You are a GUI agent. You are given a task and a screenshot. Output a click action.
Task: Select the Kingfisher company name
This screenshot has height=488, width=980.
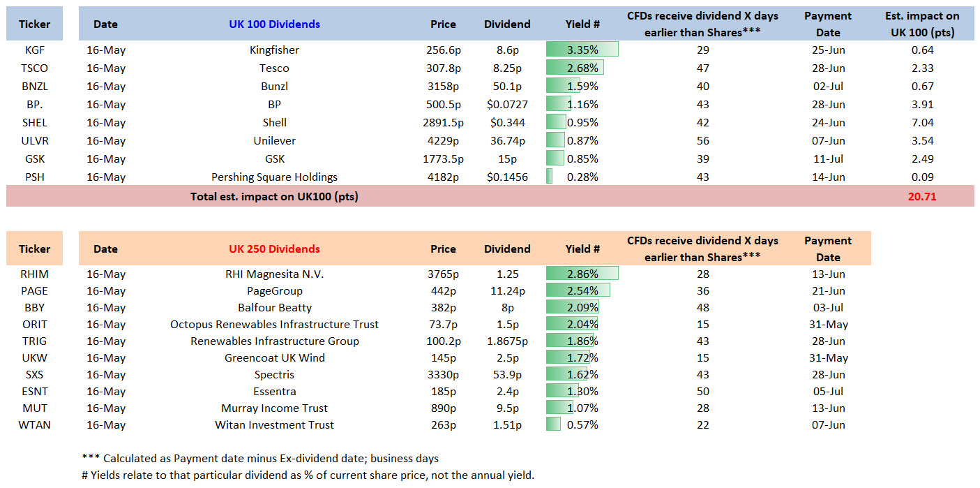(x=274, y=50)
